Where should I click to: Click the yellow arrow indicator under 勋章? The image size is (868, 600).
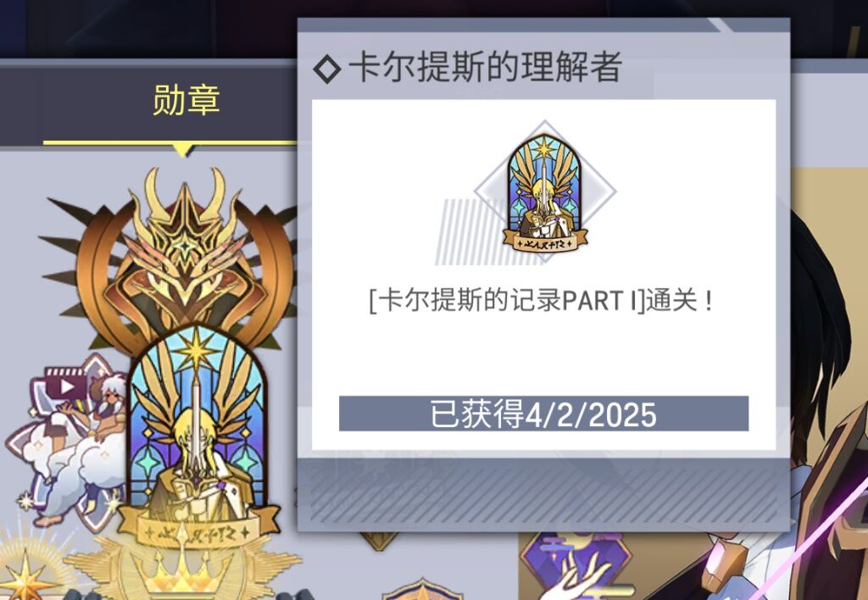183,148
